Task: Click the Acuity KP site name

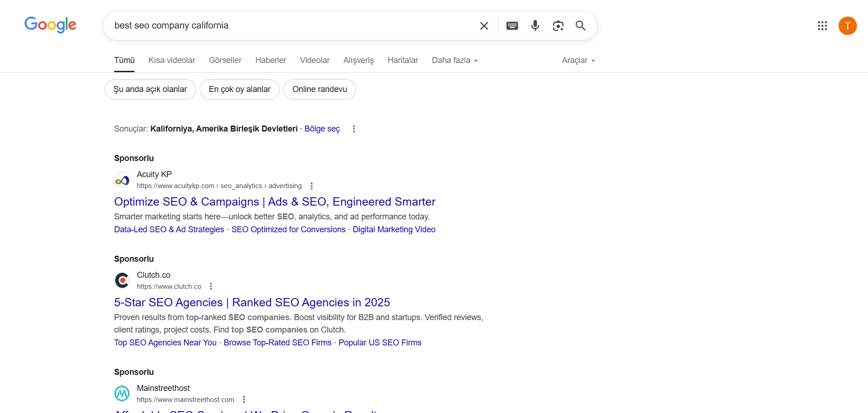Action: [154, 174]
